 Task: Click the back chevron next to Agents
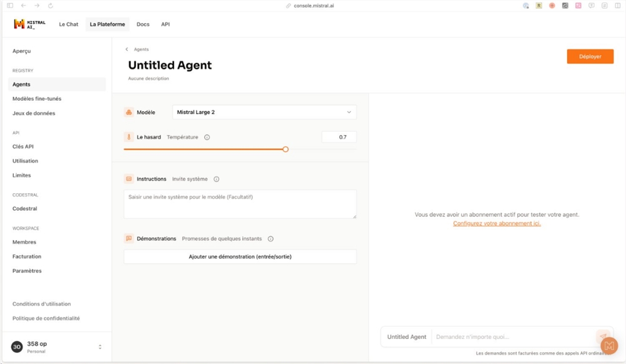coord(126,49)
